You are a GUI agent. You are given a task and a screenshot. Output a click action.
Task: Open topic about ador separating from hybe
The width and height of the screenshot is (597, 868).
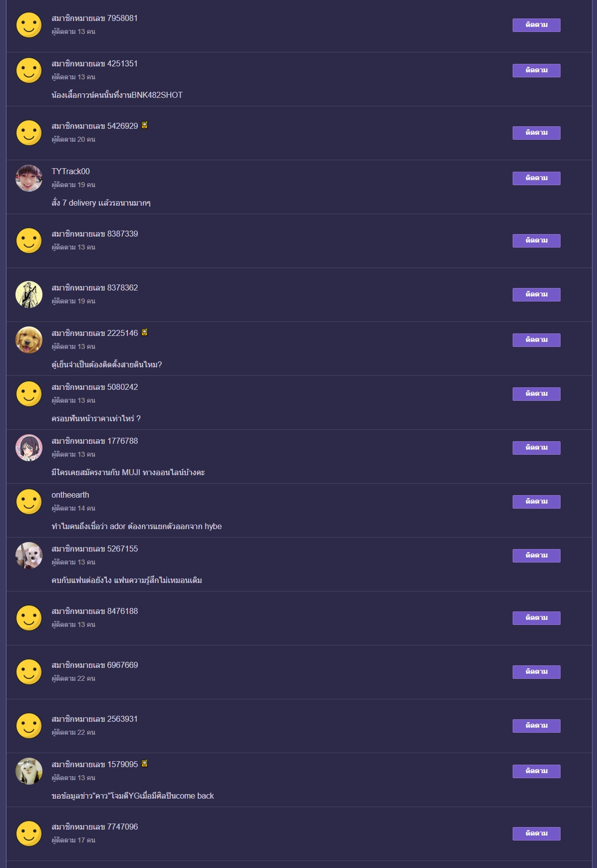[x=136, y=526]
